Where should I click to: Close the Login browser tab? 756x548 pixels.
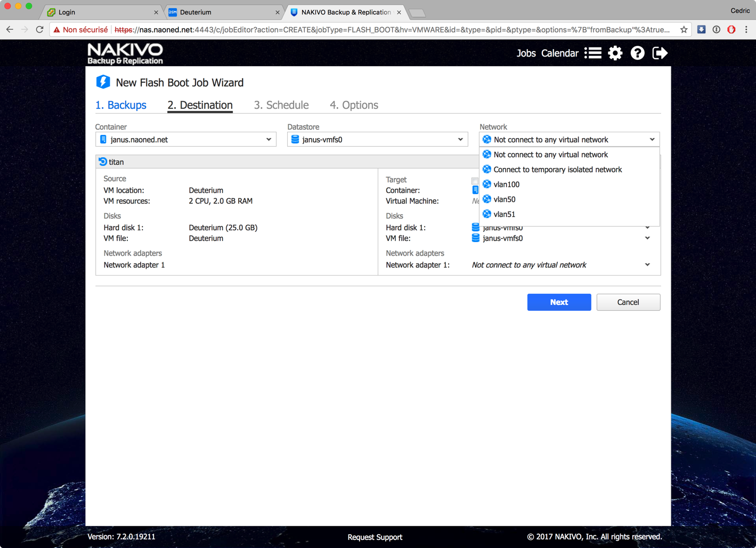(x=156, y=12)
